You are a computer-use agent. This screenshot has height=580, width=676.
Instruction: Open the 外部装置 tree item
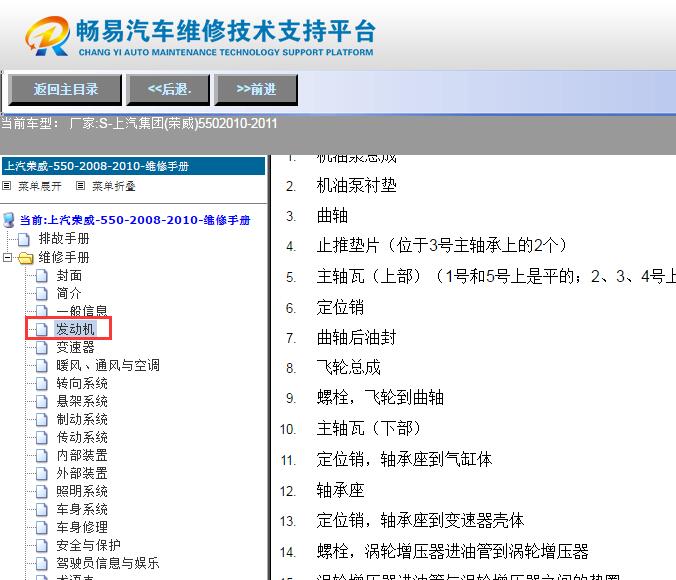[82, 473]
